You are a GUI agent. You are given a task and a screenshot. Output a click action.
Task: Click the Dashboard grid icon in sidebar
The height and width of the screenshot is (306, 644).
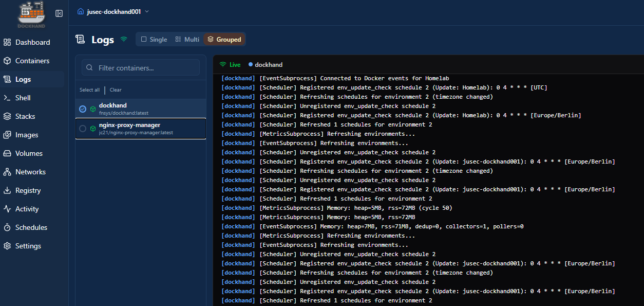pos(7,42)
